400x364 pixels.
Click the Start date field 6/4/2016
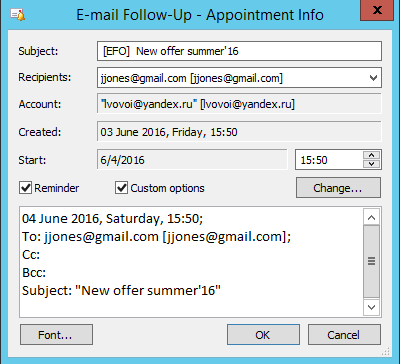pos(192,160)
